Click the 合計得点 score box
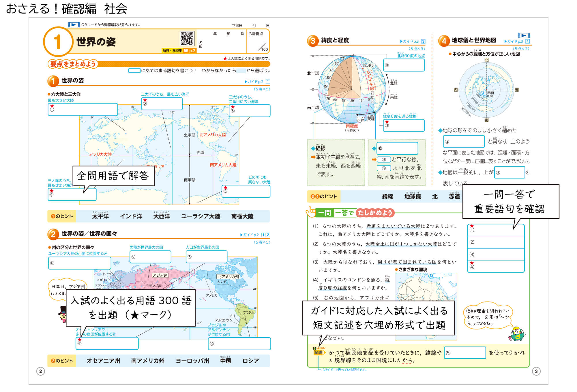577x392 pixels. tap(258, 41)
